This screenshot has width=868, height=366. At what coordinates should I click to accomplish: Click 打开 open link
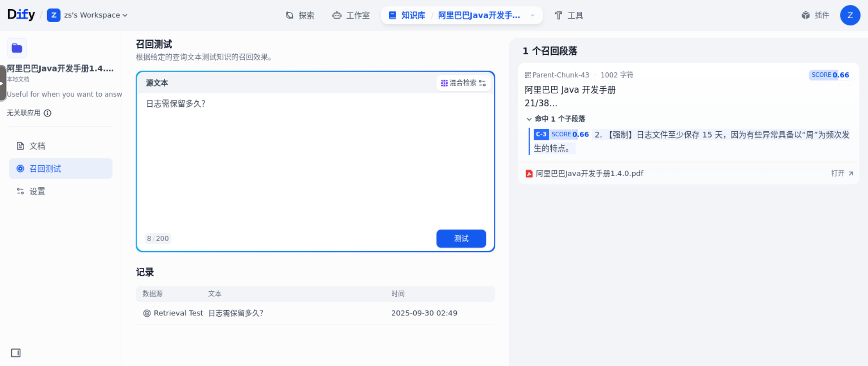point(842,173)
